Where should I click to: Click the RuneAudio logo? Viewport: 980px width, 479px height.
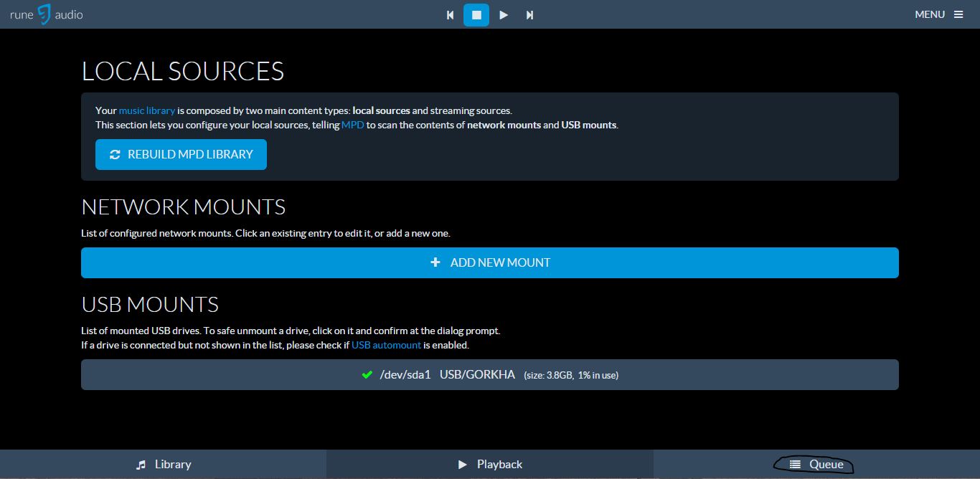(x=45, y=14)
